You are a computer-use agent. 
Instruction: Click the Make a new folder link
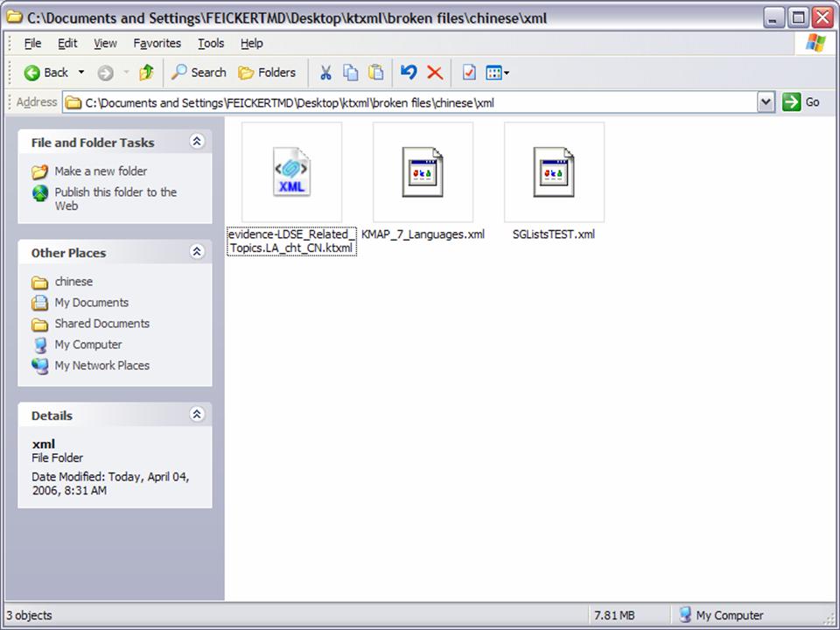[x=101, y=171]
